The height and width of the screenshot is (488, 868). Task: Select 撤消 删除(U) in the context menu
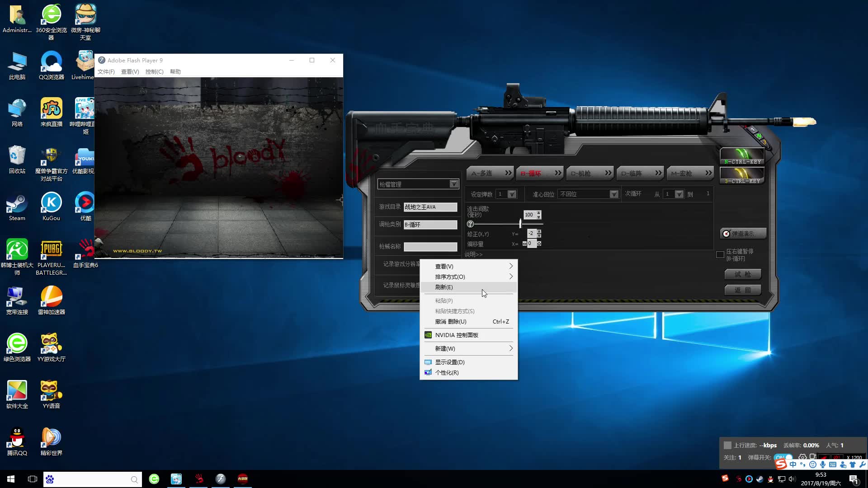point(469,321)
